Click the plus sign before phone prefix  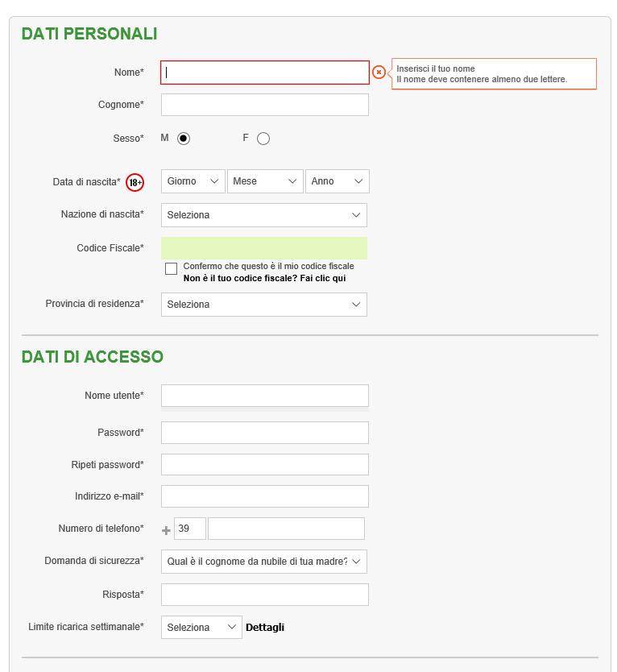(x=166, y=530)
